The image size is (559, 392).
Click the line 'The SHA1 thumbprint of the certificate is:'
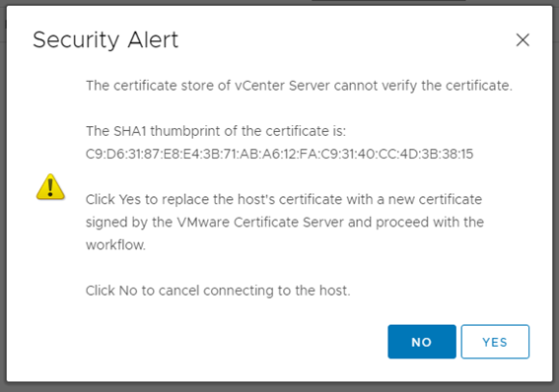[x=216, y=131]
